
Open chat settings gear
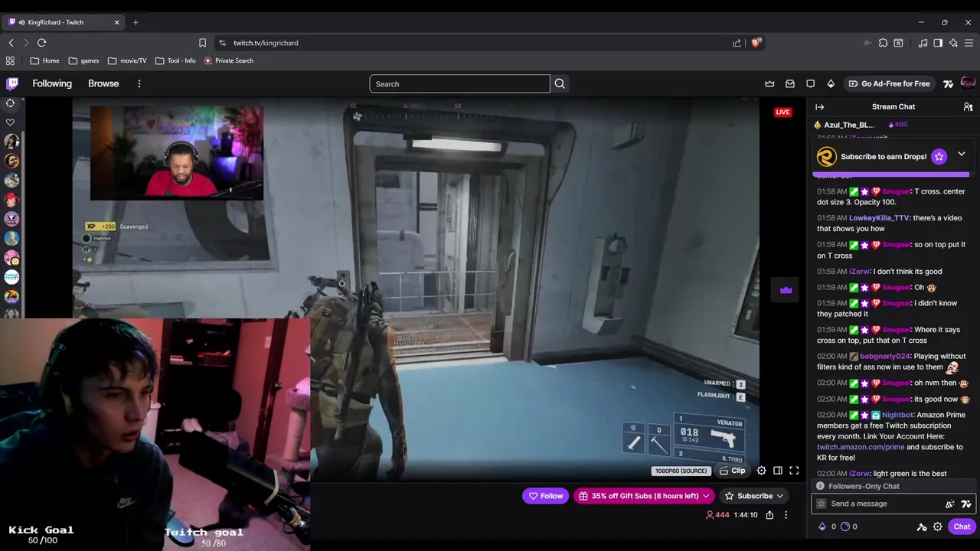click(938, 527)
